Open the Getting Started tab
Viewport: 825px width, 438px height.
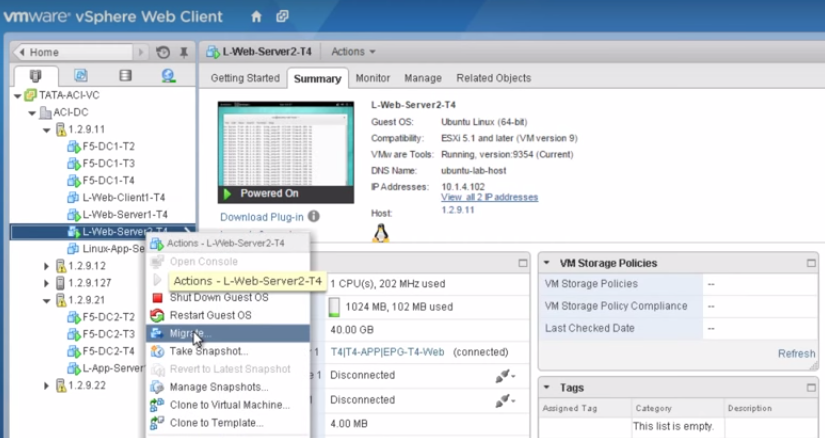point(245,78)
